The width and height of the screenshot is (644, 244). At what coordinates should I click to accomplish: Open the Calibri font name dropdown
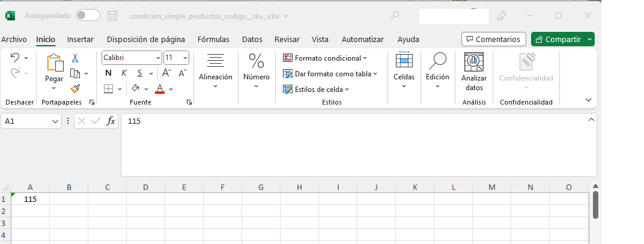point(159,58)
